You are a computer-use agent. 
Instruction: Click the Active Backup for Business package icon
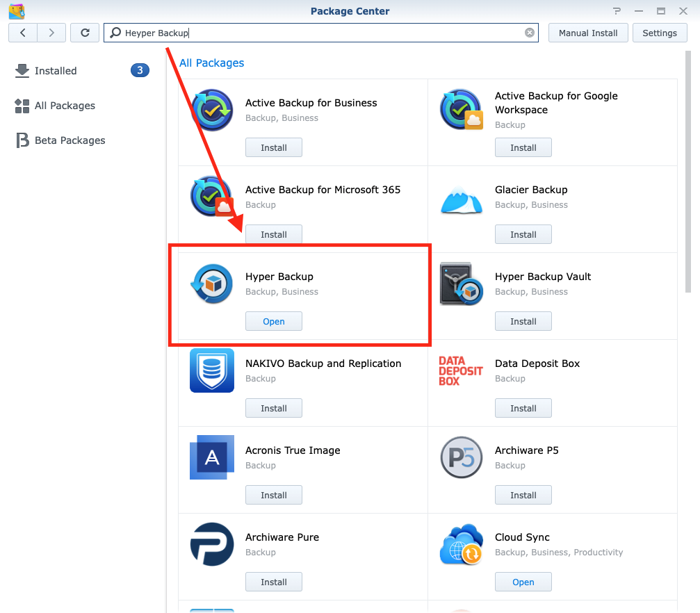[212, 110]
